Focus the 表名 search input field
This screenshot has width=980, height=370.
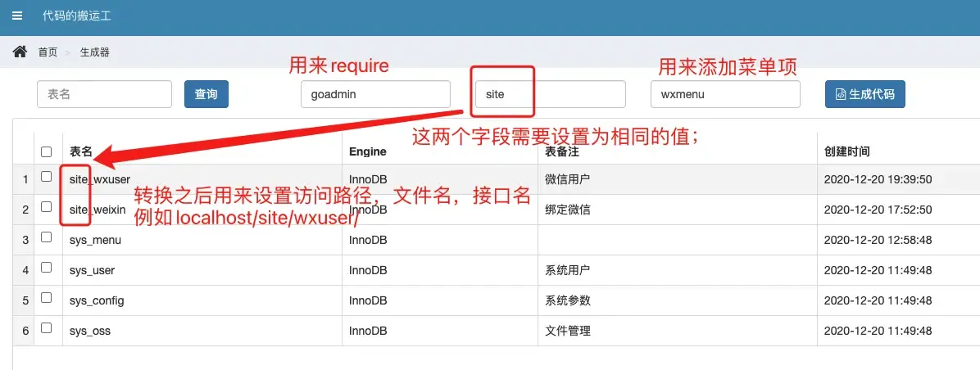(x=104, y=94)
